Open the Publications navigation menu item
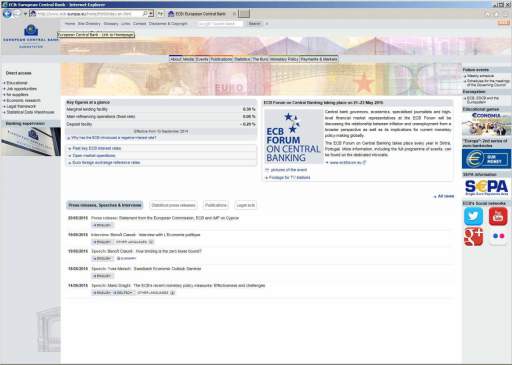 [x=221, y=59]
